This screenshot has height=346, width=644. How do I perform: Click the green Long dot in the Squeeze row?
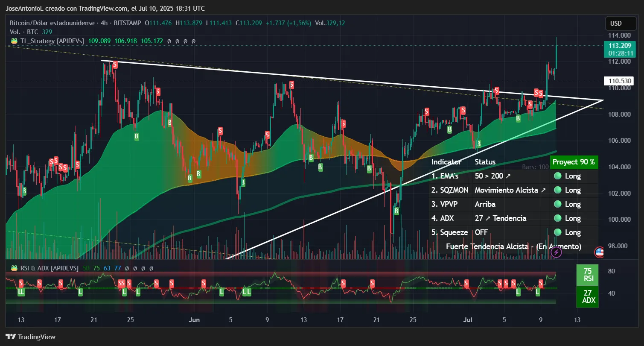pos(557,232)
